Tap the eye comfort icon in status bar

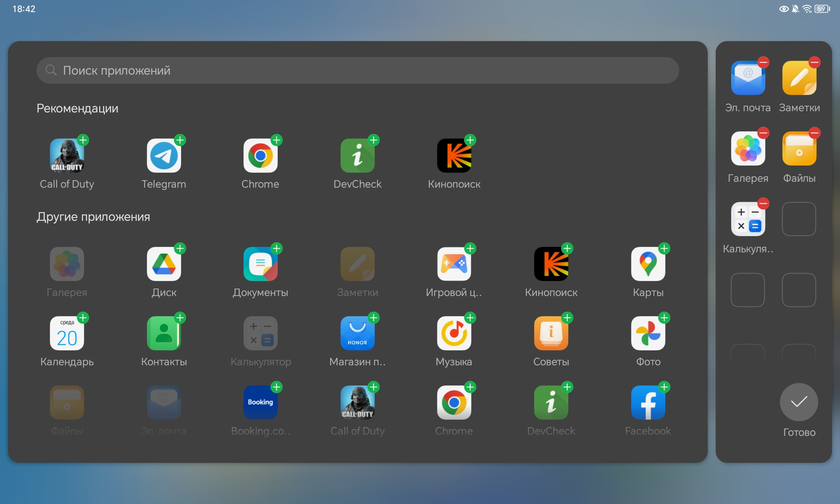(x=784, y=9)
